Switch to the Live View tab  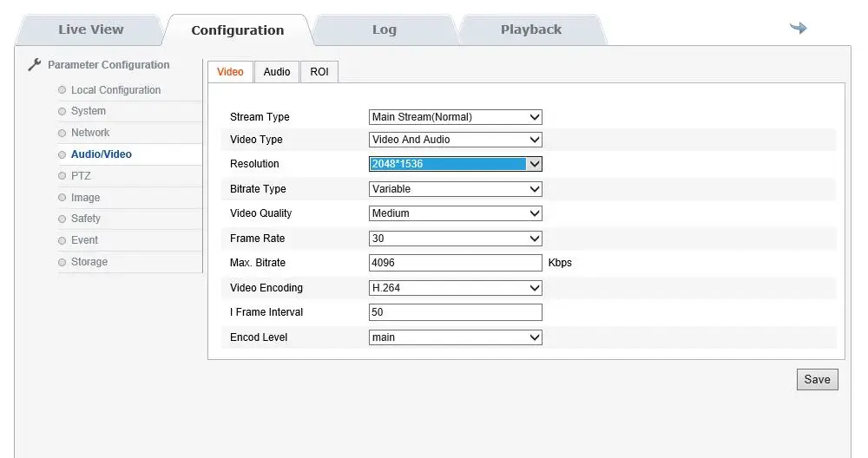point(91,29)
